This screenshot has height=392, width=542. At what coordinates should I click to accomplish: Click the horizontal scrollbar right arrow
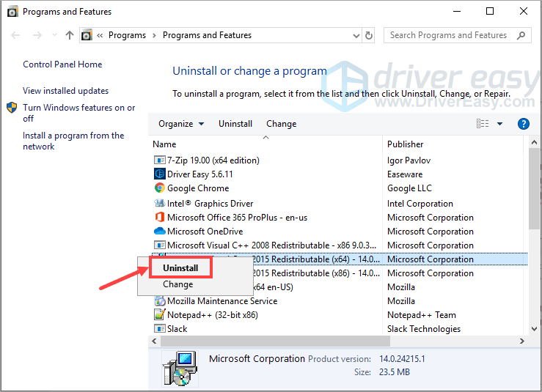tap(521, 341)
